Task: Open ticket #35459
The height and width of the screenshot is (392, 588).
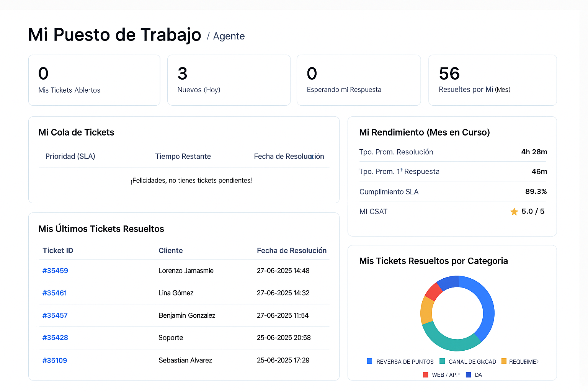Action: pos(55,271)
